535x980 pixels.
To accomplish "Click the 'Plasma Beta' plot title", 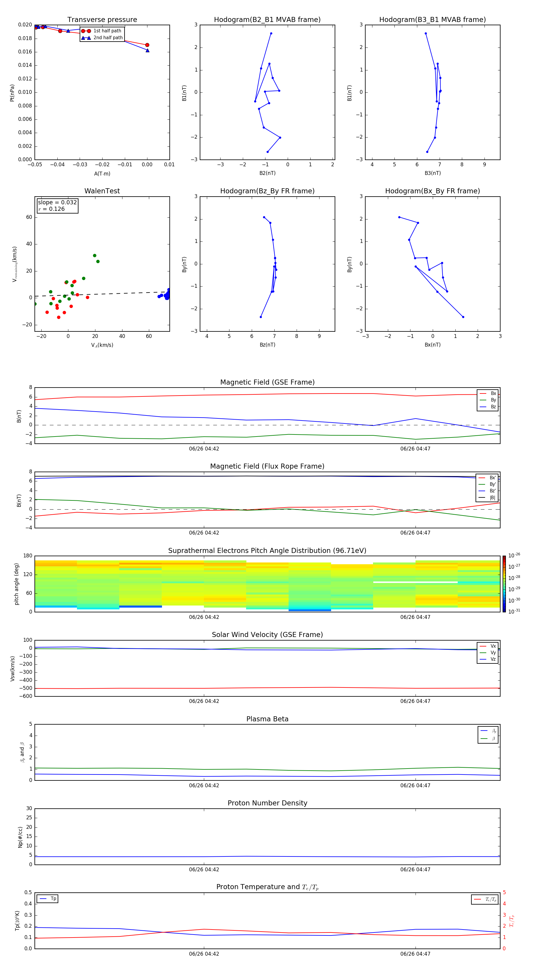I will point(267,719).
